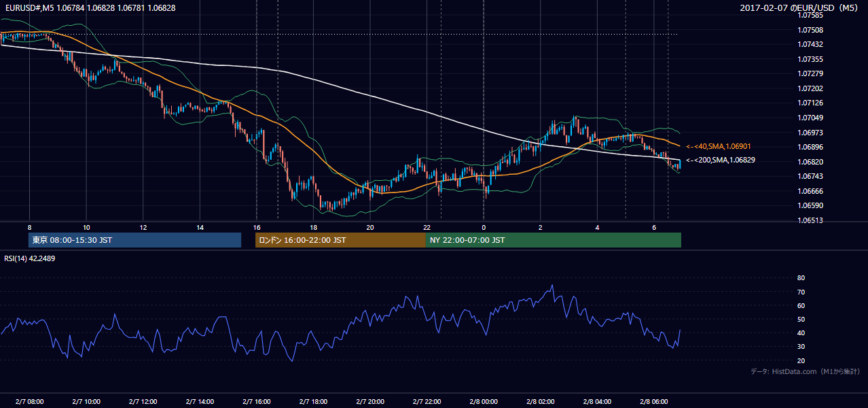
Task: Click the hour label 10 on price chart
Action: [x=86, y=227]
